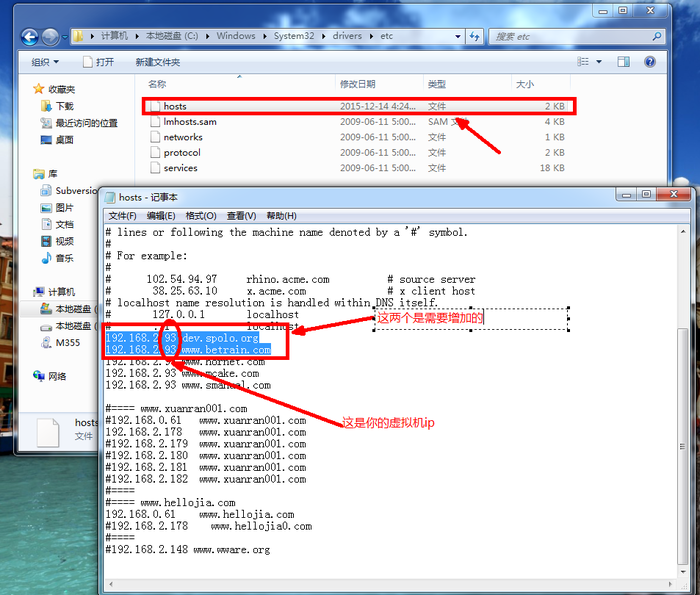Click the Notepad vertical scrollbar thumb
This screenshot has height=595, width=700.
coord(683,446)
